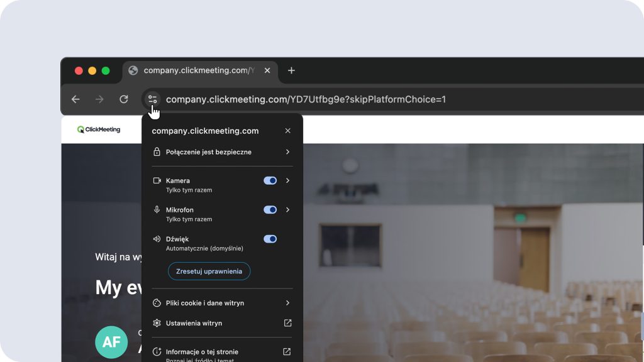Click the camera icon beside Kamera

point(157,180)
